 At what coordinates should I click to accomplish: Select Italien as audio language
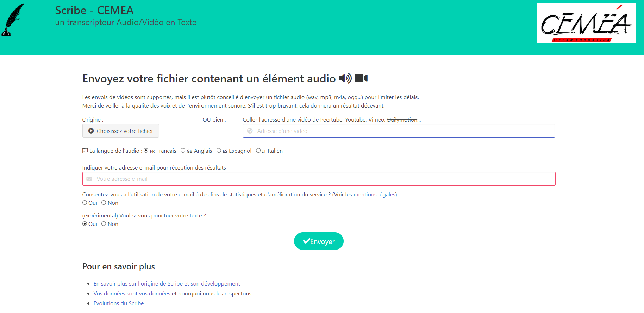pos(258,151)
